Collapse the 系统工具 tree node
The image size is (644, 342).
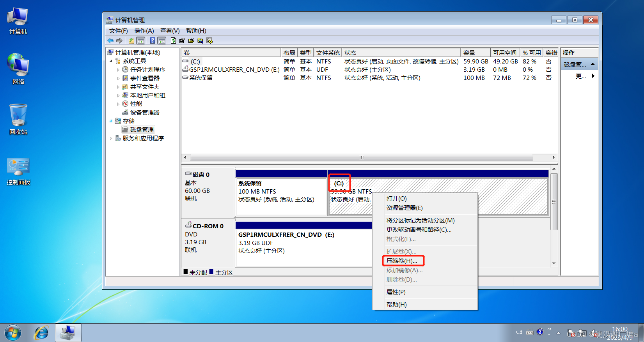[111, 61]
